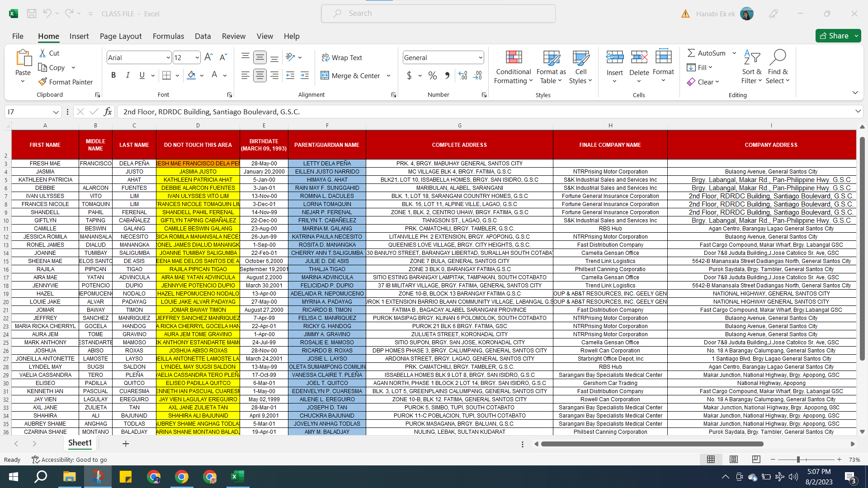Screen dimensions: 868x488
Task: Add a new sheet with plus button
Action: click(x=126, y=444)
